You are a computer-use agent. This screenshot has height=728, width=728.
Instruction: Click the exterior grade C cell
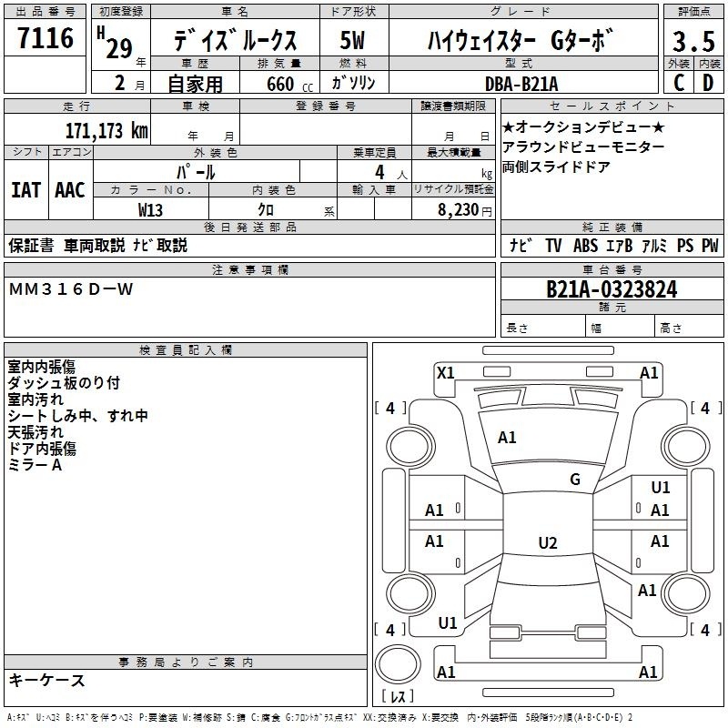coord(677,82)
